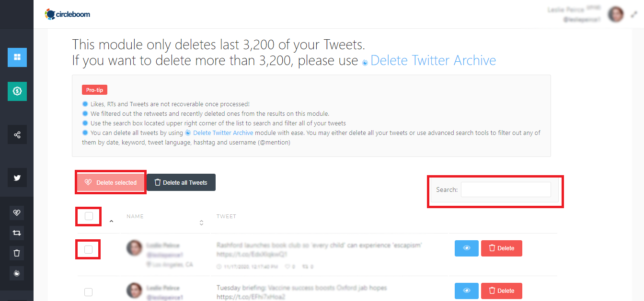Viewport: 644px width, 301px height.
Task: Click the fullscreen expand arrows near the profile picture
Action: point(633,14)
